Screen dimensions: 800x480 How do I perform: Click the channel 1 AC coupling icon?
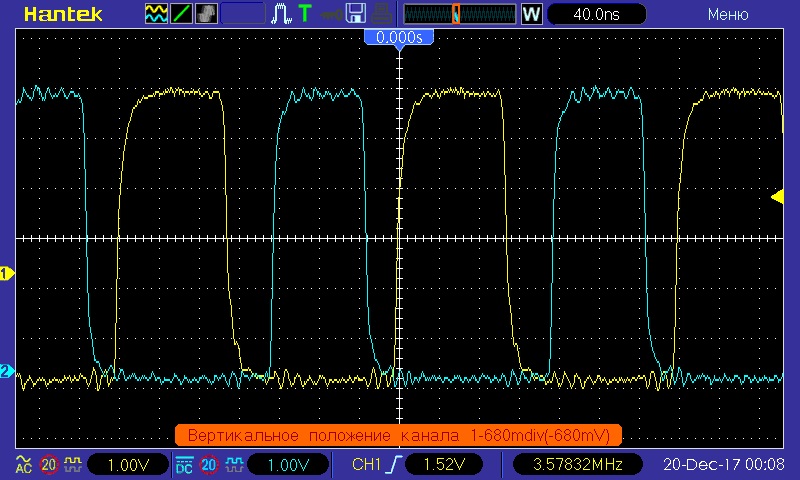[x=24, y=464]
